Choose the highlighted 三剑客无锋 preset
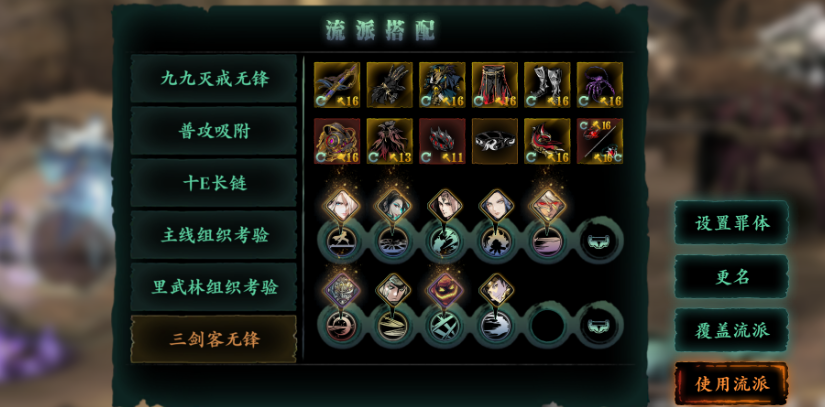 (214, 339)
